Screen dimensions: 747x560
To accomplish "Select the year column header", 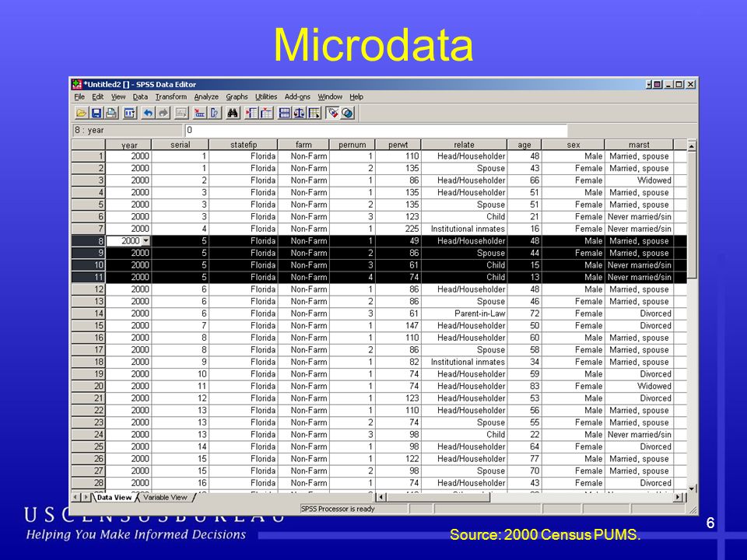I will tap(128, 145).
